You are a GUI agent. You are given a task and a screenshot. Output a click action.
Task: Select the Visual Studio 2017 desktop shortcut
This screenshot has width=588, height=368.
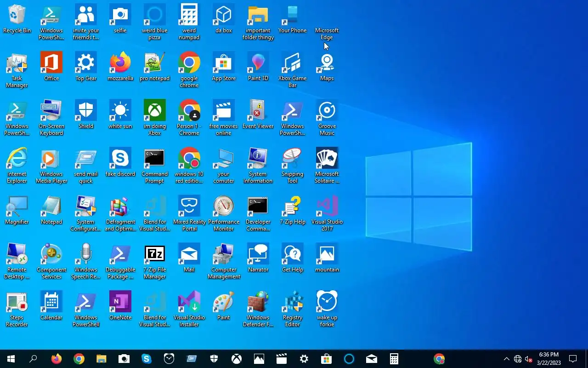(327, 213)
